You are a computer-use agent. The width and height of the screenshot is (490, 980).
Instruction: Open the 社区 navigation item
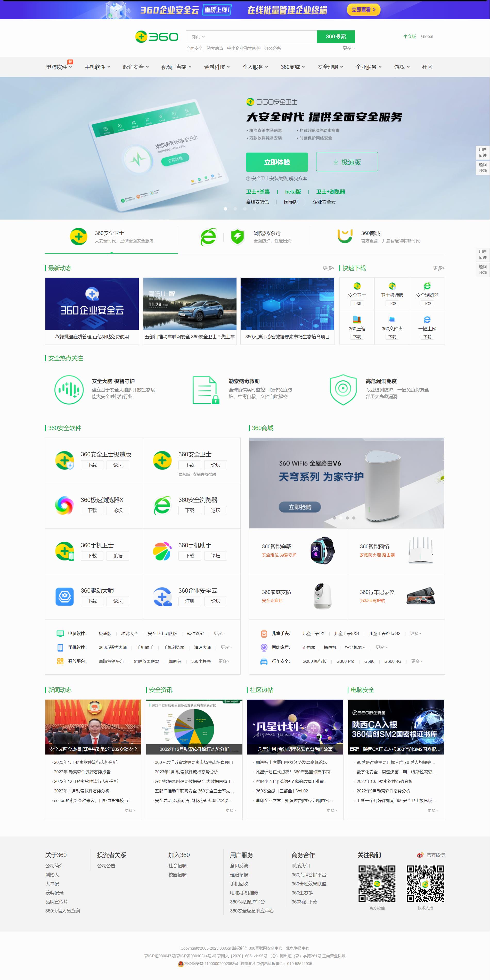tap(427, 67)
